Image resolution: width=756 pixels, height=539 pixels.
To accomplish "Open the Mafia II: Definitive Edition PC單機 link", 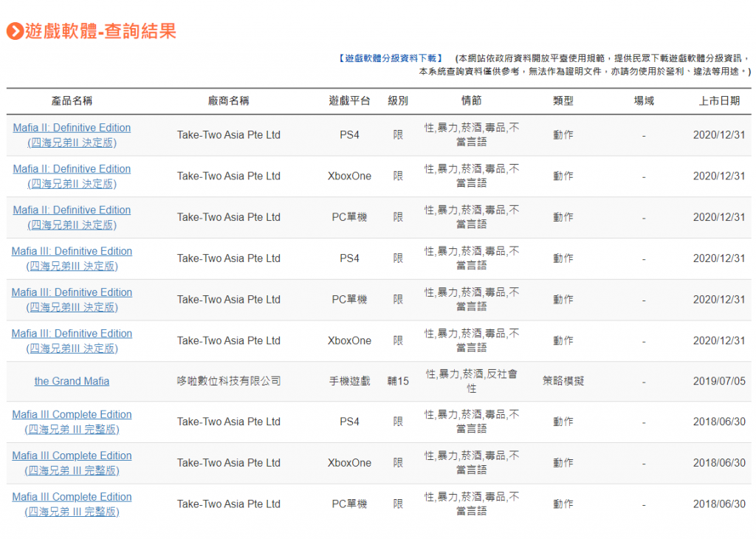I will 72,217.
